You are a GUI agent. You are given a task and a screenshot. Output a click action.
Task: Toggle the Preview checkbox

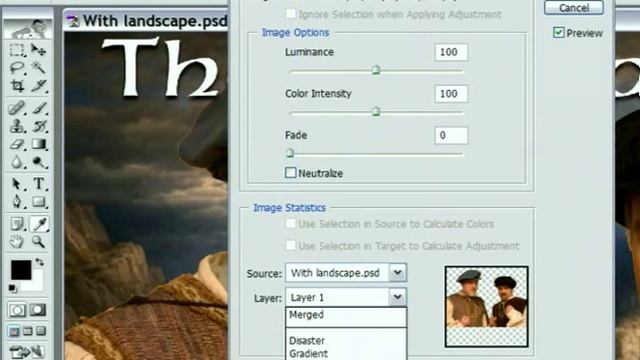point(558,32)
